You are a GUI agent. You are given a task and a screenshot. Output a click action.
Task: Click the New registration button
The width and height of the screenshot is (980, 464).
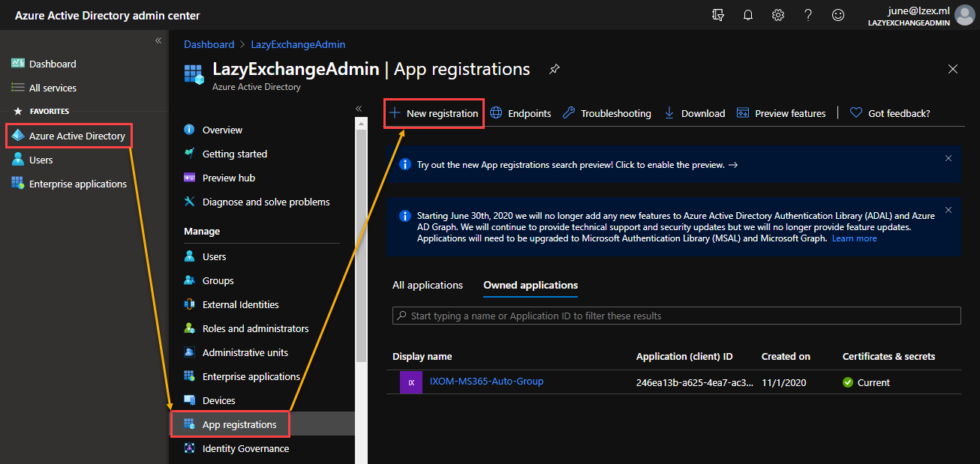[x=434, y=113]
